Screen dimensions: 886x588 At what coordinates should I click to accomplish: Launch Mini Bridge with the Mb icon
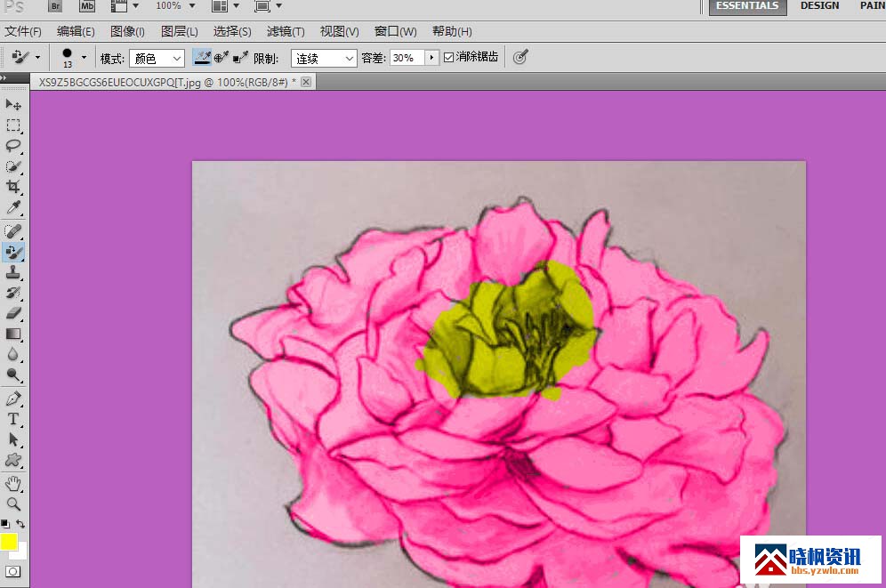[x=87, y=6]
